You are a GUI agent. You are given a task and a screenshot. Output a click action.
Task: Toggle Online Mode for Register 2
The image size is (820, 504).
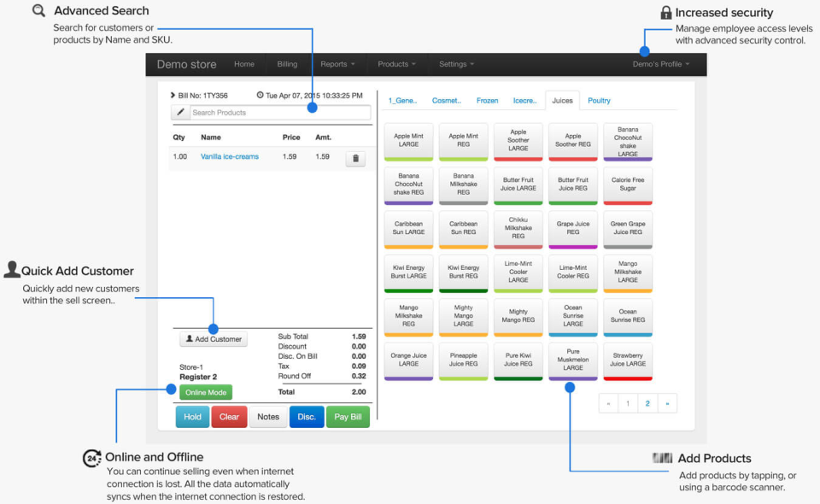pos(205,391)
